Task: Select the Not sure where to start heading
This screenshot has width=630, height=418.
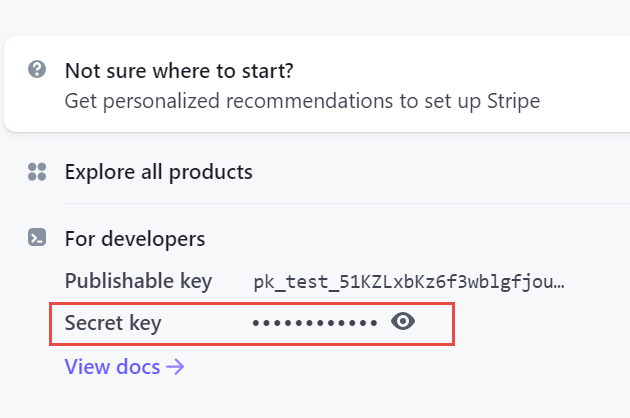Action: tap(179, 71)
